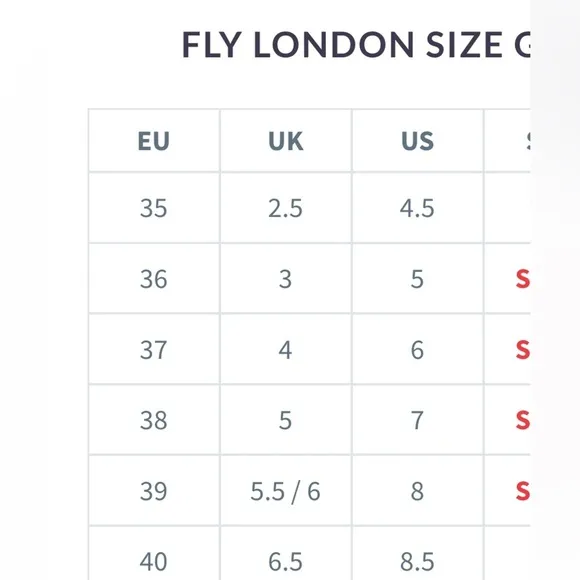Click the UK column header

click(286, 141)
